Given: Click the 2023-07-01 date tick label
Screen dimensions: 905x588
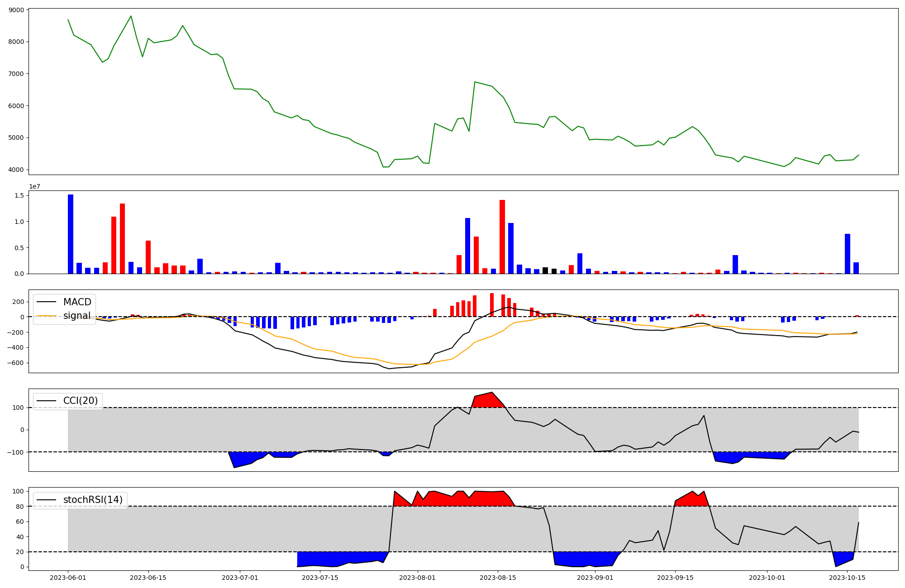Looking at the screenshot, I should pyautogui.click(x=240, y=578).
